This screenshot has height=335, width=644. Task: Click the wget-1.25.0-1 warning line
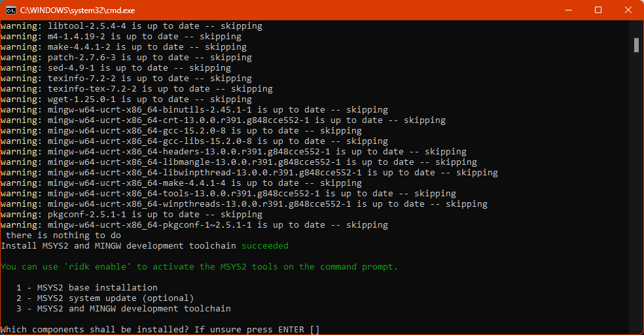tap(126, 99)
